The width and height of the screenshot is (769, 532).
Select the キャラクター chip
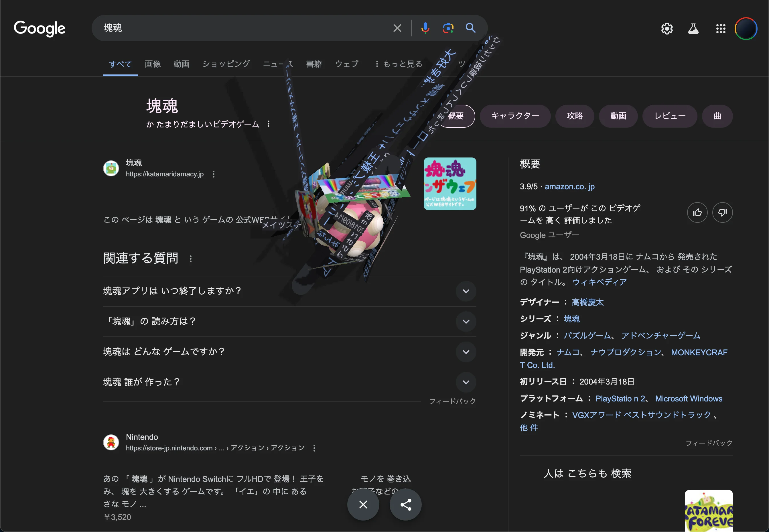click(515, 116)
